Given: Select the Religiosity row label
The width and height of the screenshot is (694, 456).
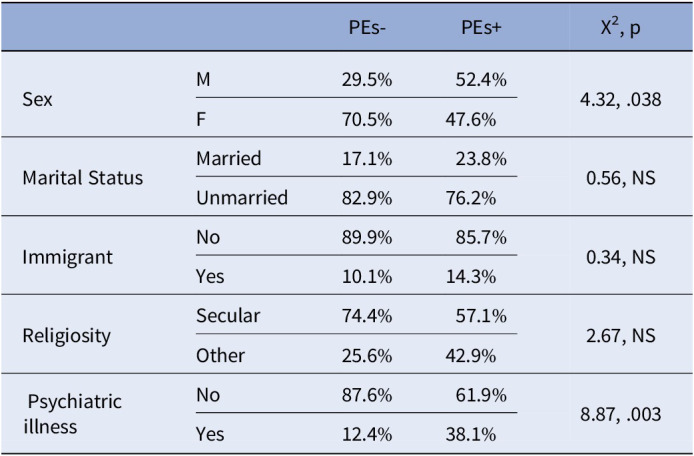Looking at the screenshot, I should click(x=66, y=336).
